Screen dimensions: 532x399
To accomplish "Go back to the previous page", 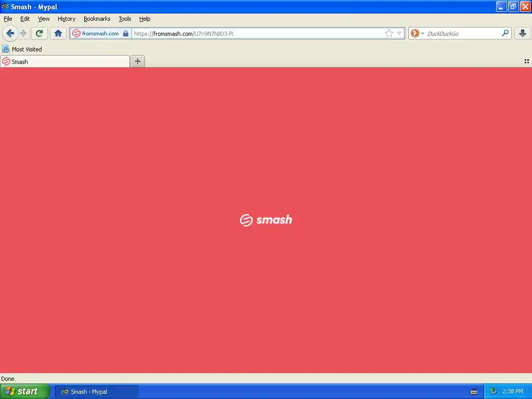I will pyautogui.click(x=10, y=33).
